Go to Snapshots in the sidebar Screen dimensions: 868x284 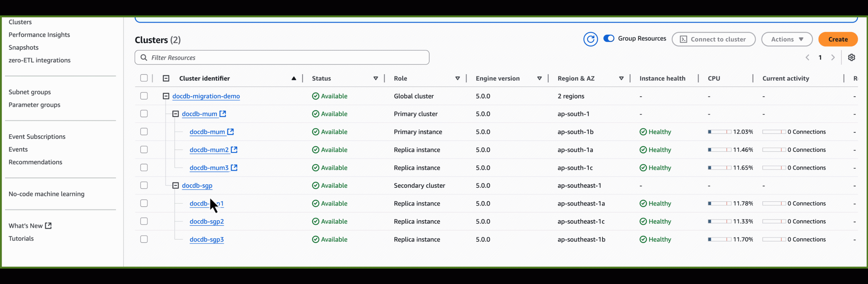pos(23,47)
